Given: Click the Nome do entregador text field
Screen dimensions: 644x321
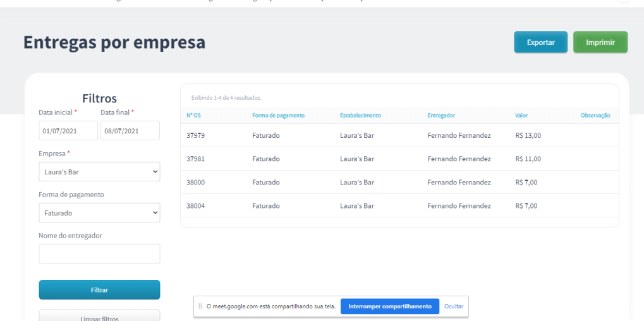Looking at the screenshot, I should pyautogui.click(x=99, y=253).
